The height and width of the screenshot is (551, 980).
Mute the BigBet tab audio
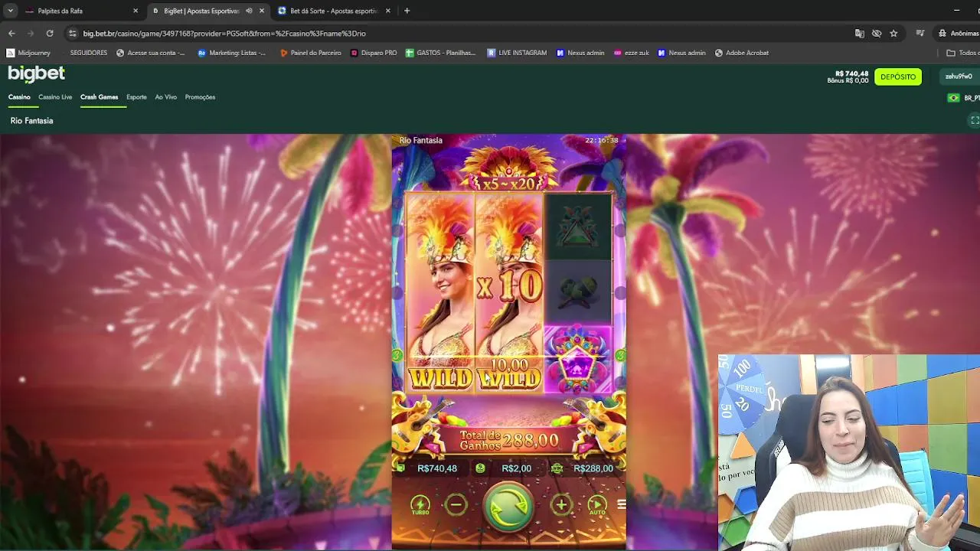click(249, 11)
